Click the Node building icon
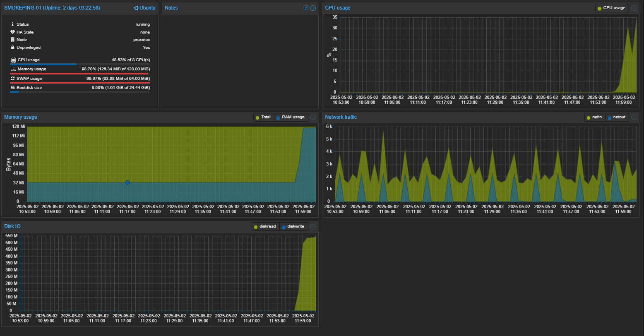644x336 pixels. click(x=12, y=40)
